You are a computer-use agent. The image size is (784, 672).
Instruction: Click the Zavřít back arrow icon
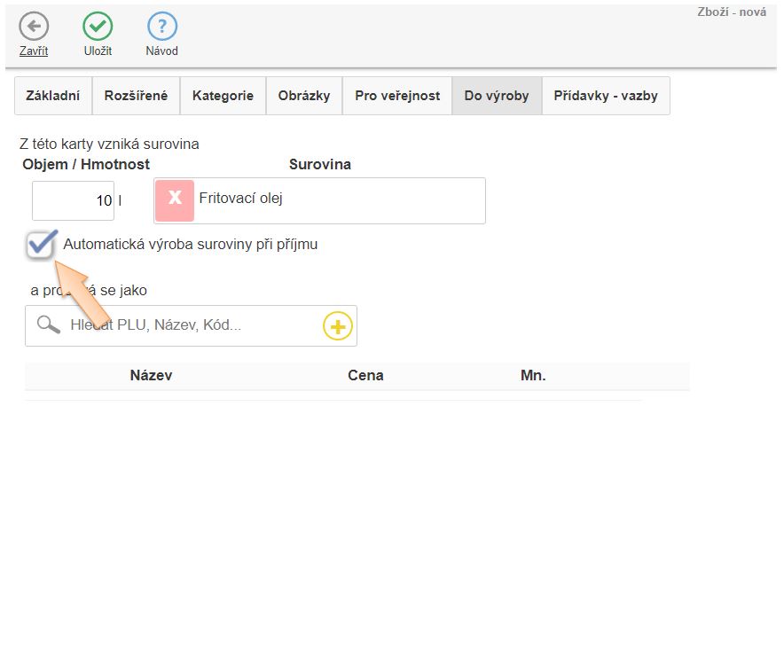point(34,27)
